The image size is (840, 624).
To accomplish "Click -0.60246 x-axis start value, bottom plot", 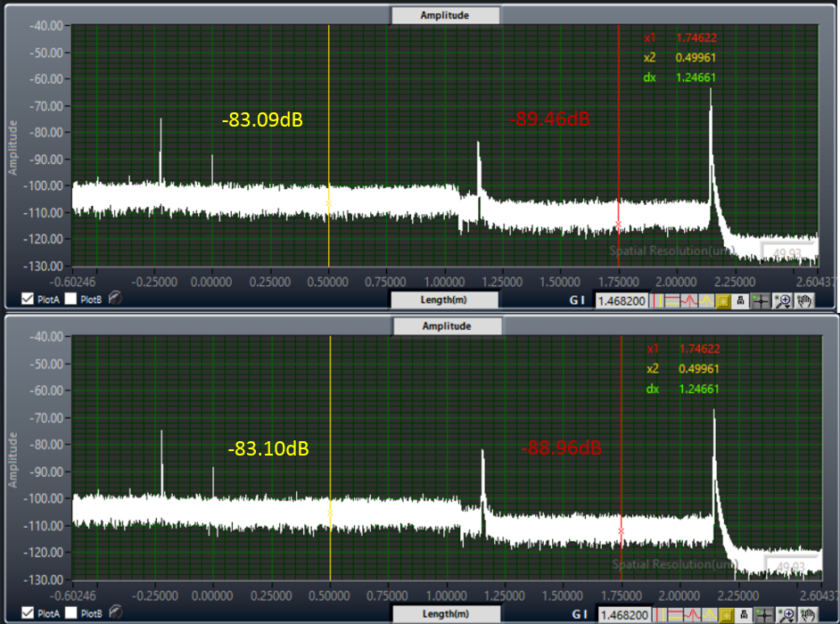I will point(73,595).
